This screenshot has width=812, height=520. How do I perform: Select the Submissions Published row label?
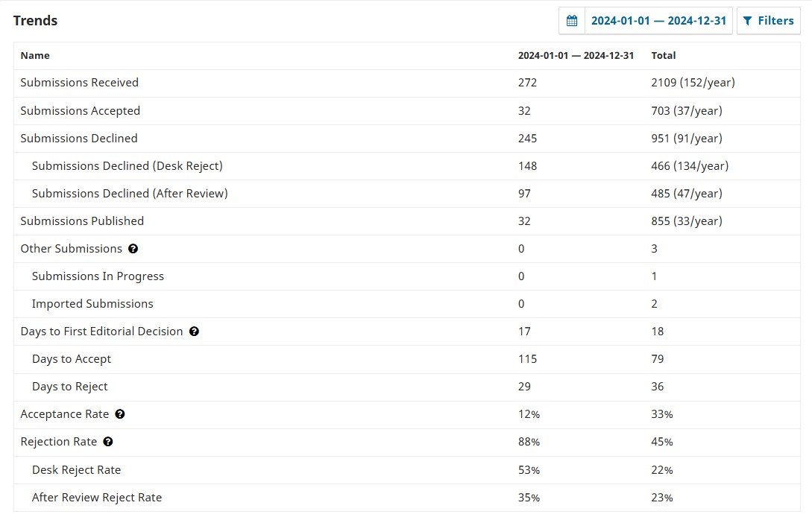[x=82, y=221]
